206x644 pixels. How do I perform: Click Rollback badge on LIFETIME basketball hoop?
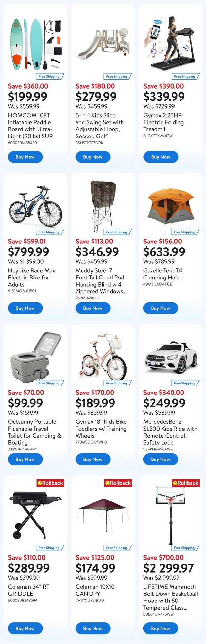click(186, 483)
